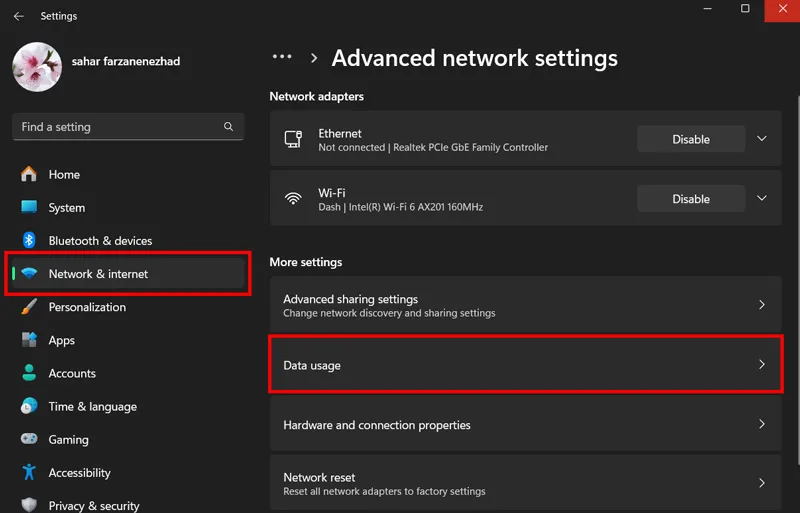Screen dimensions: 800x513
Task: Click the Personalization paintbrush icon
Action: pos(29,307)
